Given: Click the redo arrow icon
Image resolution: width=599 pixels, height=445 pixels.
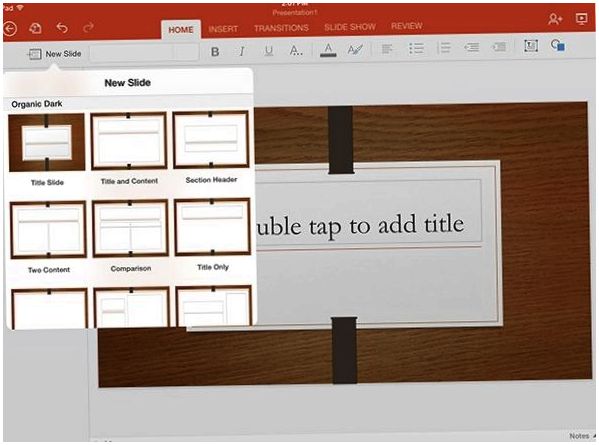Looking at the screenshot, I should (x=88, y=28).
